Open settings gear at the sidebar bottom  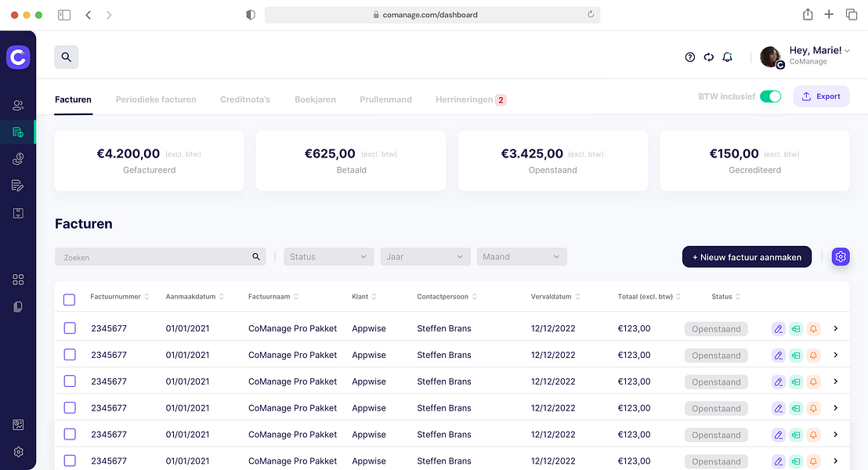(x=18, y=452)
